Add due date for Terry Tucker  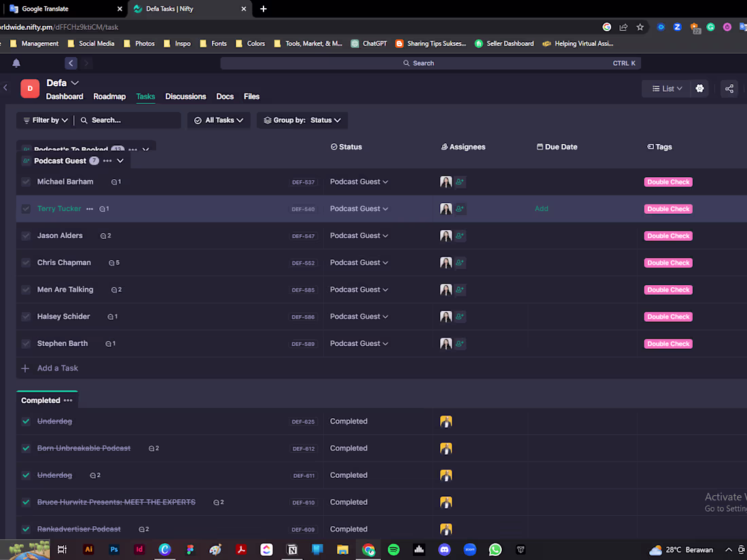coord(541,208)
